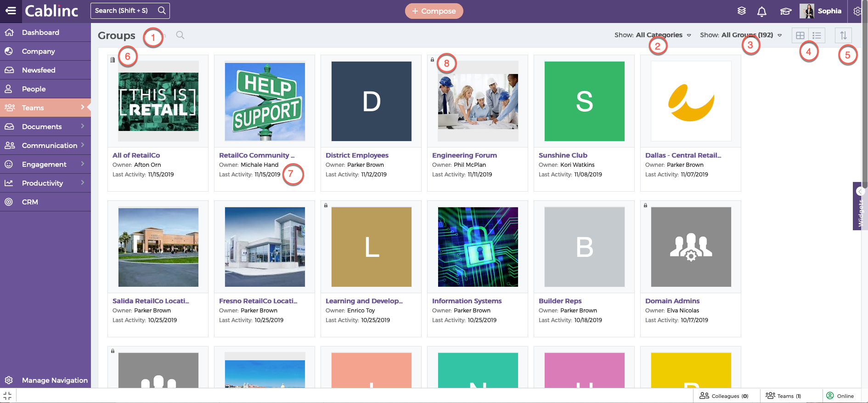Open notifications bell

tap(761, 11)
